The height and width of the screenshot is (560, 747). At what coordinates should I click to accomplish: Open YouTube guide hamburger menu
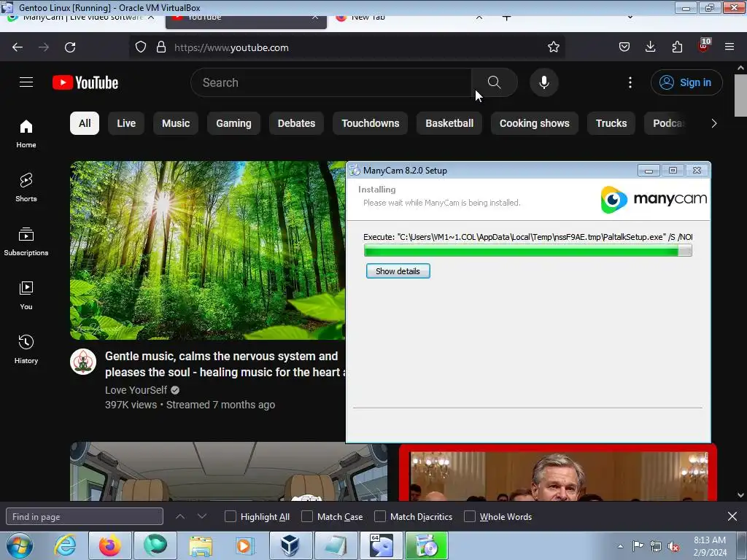point(26,82)
